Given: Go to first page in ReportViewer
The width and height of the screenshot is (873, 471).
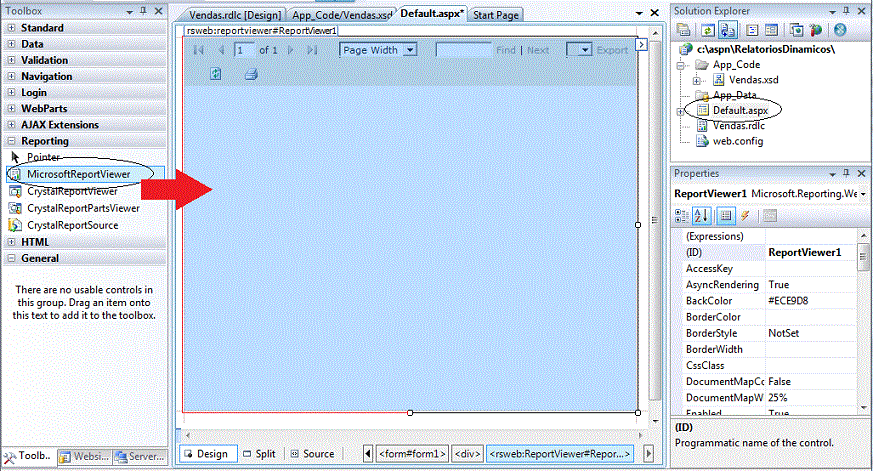Looking at the screenshot, I should point(198,50).
